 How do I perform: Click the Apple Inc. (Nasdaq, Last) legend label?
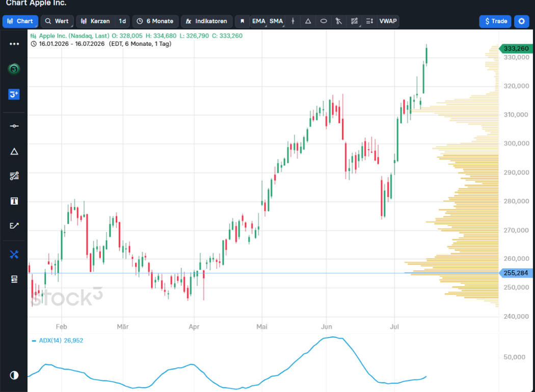[74, 36]
